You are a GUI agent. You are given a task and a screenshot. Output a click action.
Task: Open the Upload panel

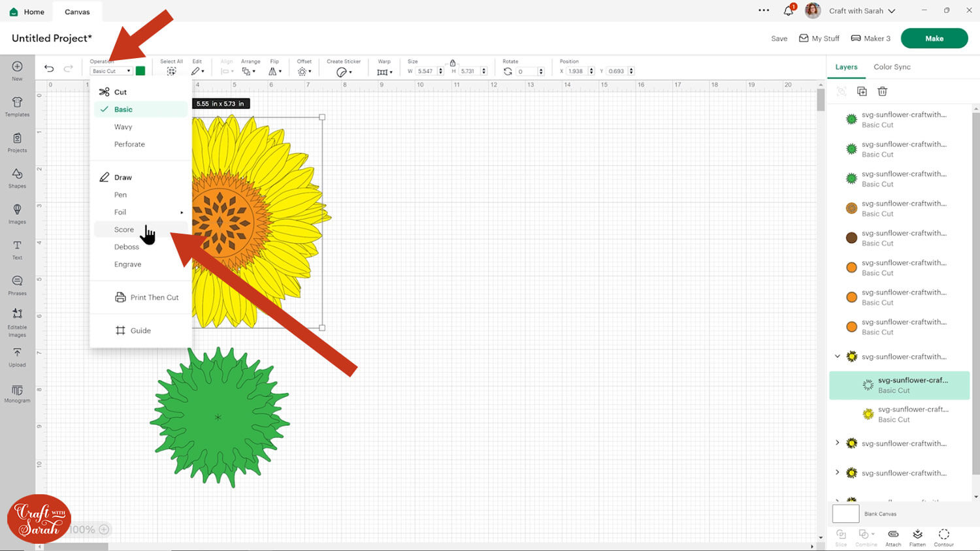tap(17, 356)
